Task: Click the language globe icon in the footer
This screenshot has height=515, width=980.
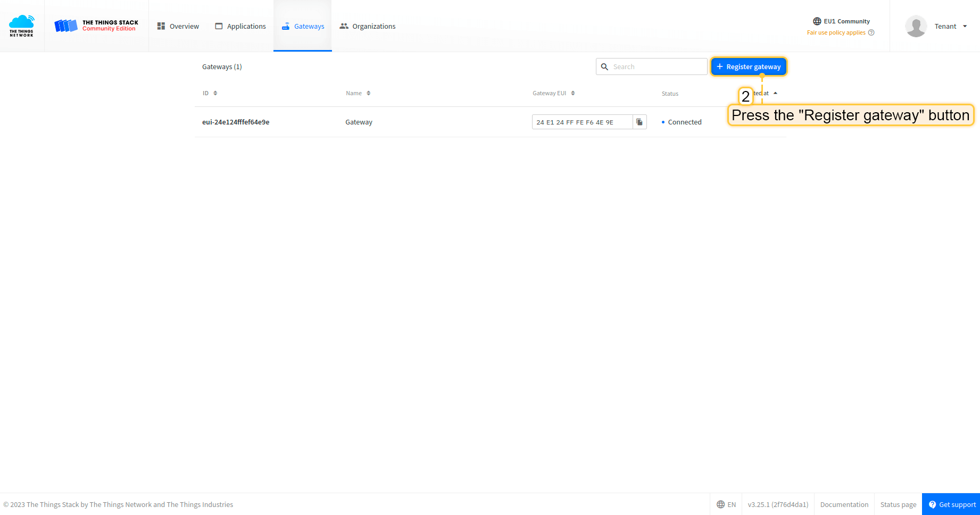Action: pyautogui.click(x=721, y=504)
